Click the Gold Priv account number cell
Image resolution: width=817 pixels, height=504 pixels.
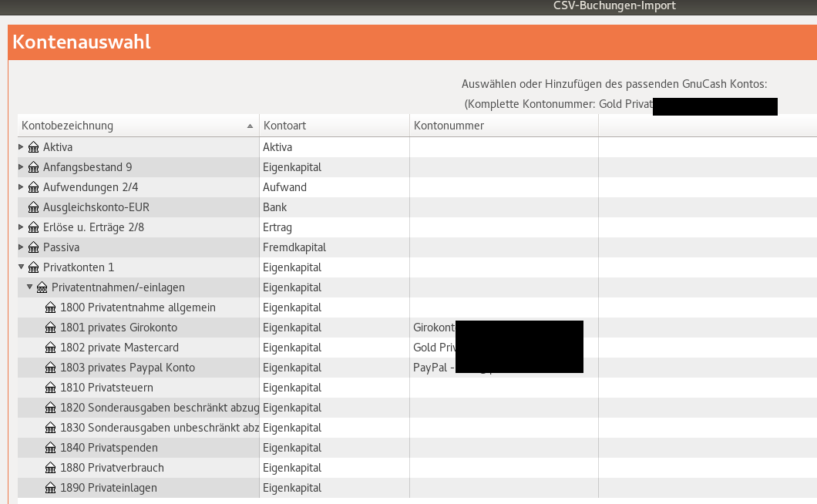point(504,348)
